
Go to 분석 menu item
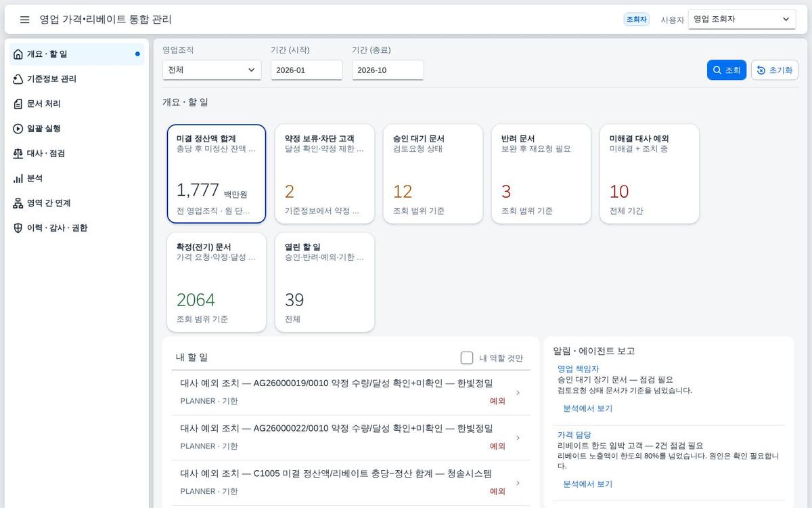click(x=76, y=178)
